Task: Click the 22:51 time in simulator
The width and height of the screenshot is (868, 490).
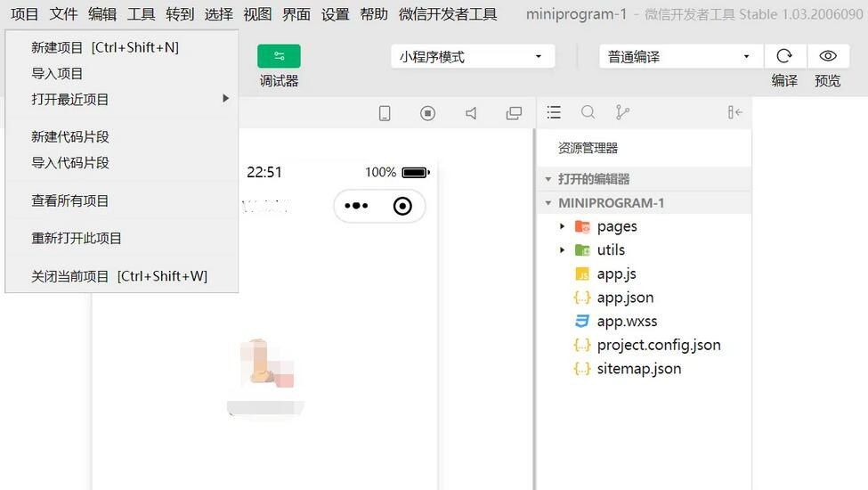Action: click(264, 172)
